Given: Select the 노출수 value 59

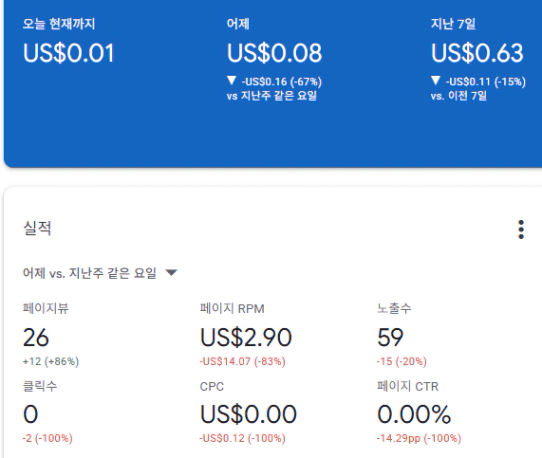Looking at the screenshot, I should [x=390, y=337].
